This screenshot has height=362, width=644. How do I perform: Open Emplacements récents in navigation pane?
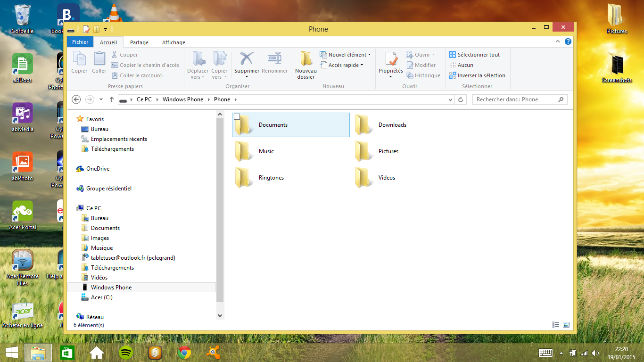point(119,139)
